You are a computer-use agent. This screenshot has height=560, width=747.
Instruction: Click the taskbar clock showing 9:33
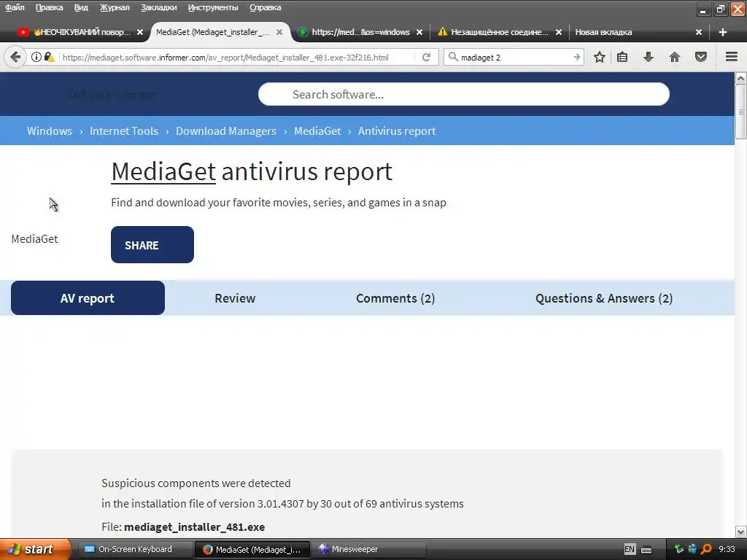[727, 549]
